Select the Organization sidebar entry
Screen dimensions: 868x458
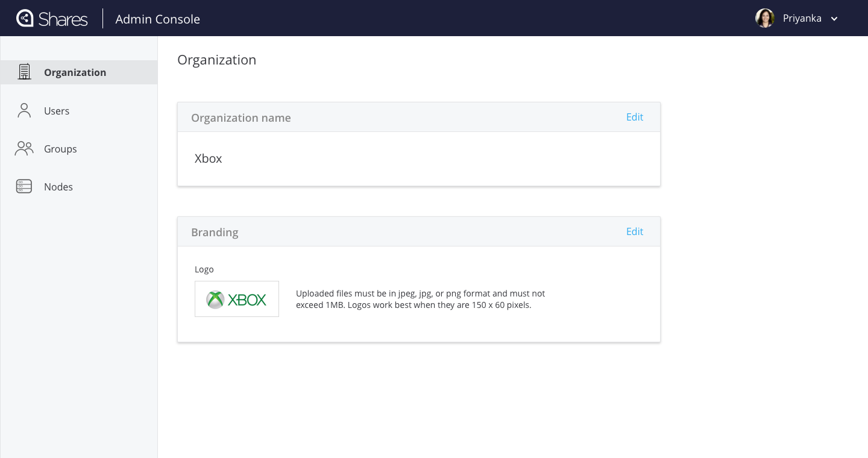75,72
